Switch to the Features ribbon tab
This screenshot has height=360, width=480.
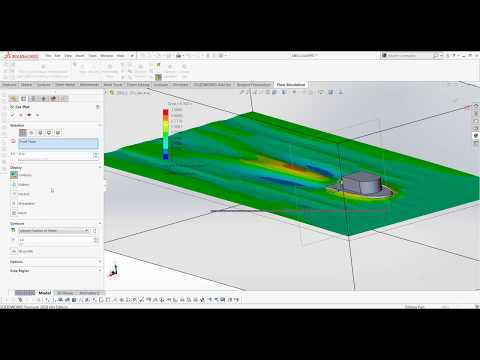9,85
